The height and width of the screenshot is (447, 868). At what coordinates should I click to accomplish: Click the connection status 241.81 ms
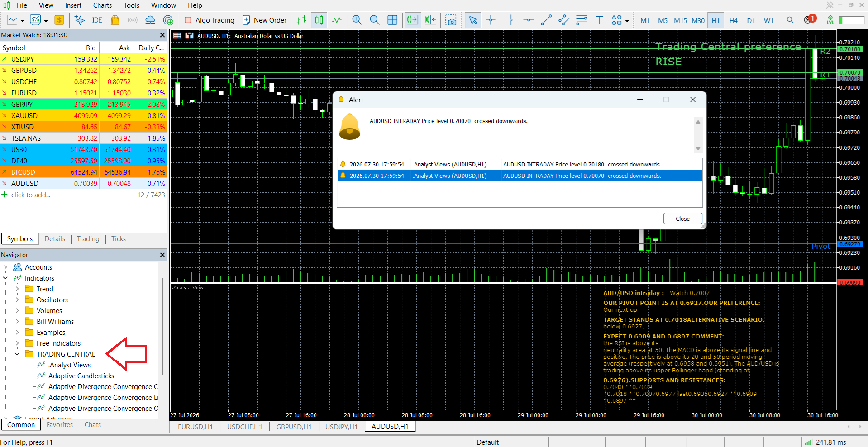(825, 442)
